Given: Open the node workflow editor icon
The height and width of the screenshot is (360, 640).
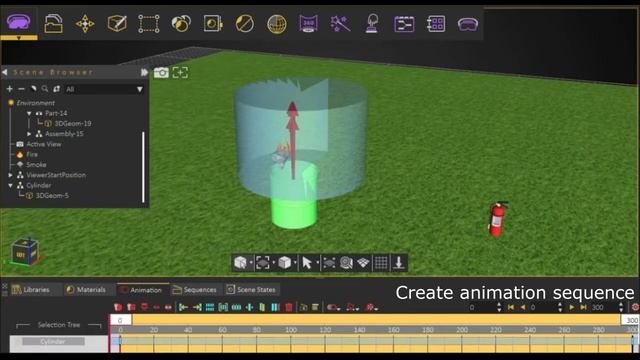Looking at the screenshot, I should tap(404, 24).
